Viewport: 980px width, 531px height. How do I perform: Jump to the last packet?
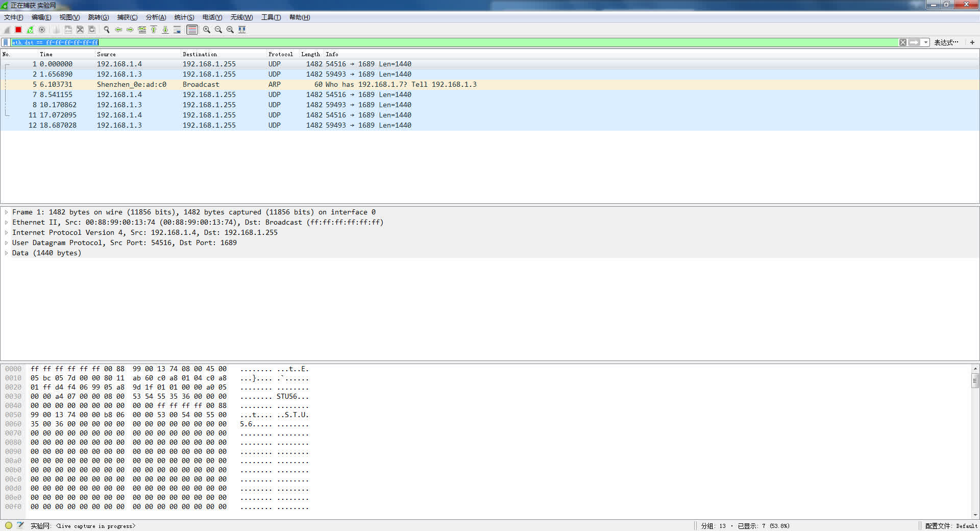click(x=165, y=30)
